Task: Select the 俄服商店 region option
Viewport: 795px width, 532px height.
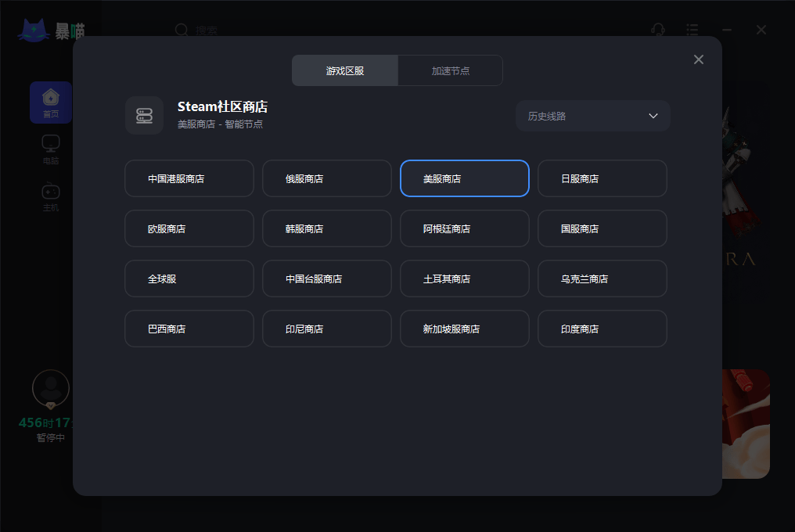Action: [326, 178]
